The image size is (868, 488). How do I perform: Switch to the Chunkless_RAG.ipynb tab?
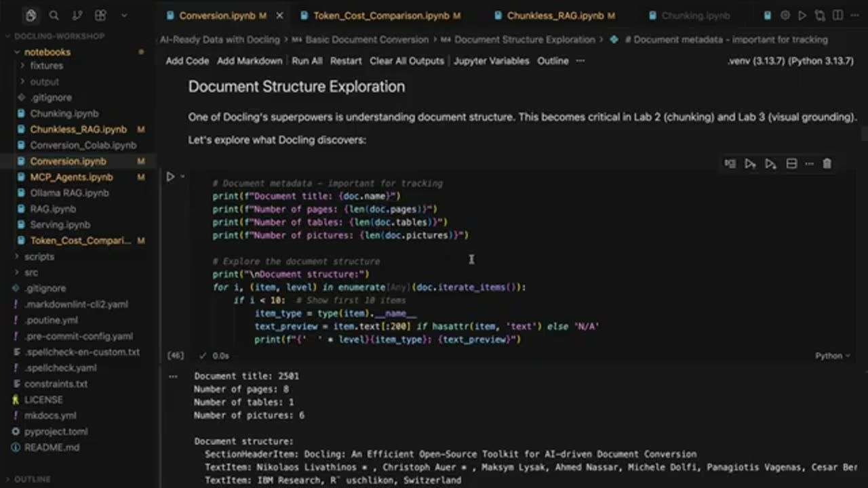[555, 16]
